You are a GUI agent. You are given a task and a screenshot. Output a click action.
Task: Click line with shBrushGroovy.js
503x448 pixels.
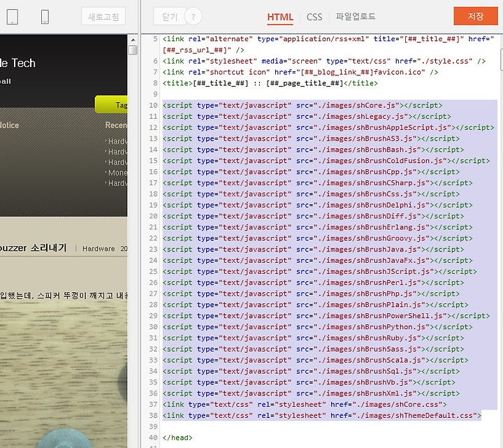[317, 238]
